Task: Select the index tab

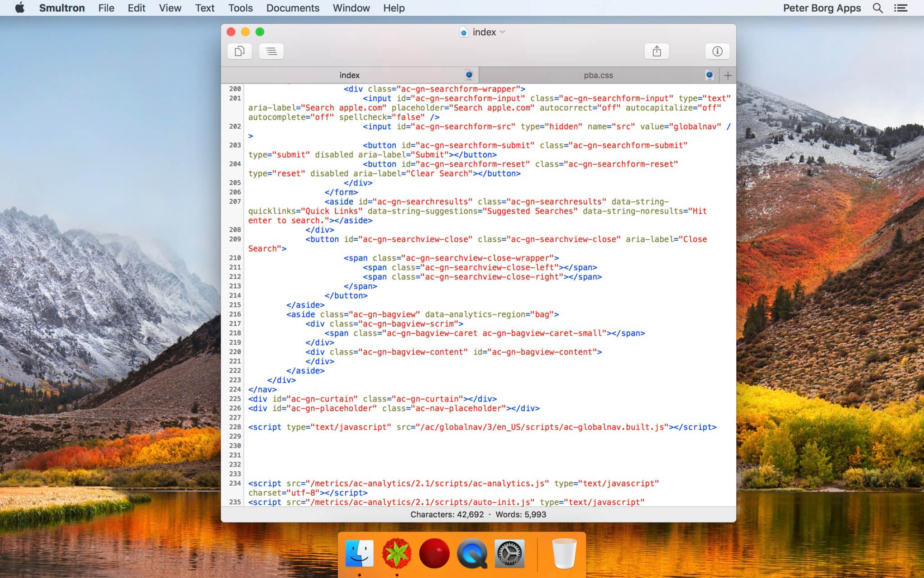Action: point(349,75)
